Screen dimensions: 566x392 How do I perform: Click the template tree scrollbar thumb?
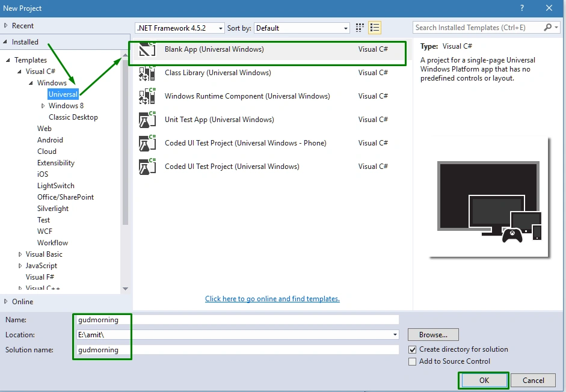point(125,142)
